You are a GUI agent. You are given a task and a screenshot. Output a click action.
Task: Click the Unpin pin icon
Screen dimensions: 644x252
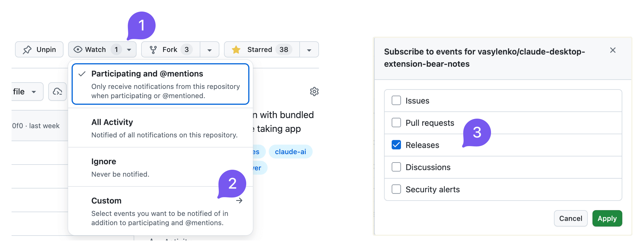point(27,50)
